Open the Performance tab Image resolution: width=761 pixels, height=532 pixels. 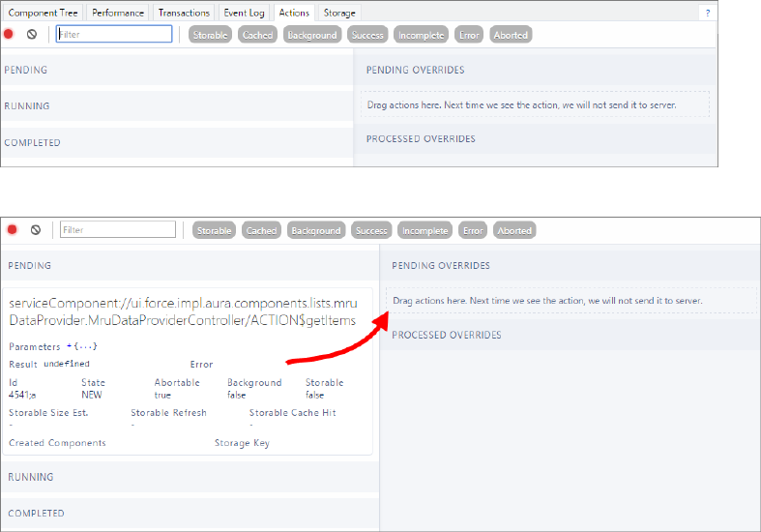point(118,14)
